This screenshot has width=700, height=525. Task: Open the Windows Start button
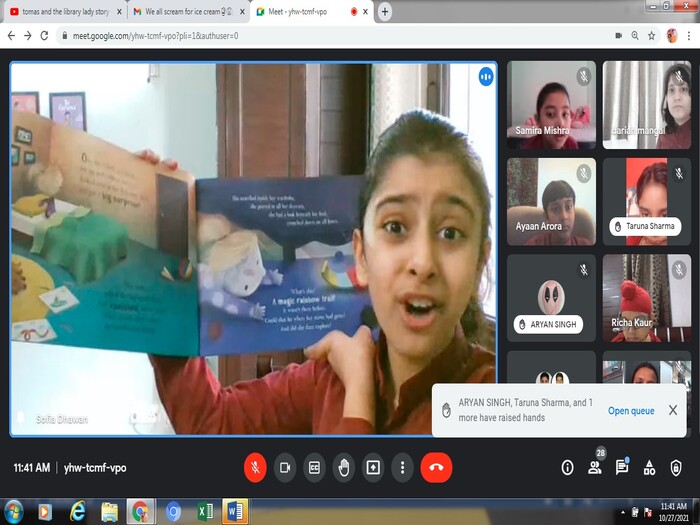pyautogui.click(x=13, y=512)
